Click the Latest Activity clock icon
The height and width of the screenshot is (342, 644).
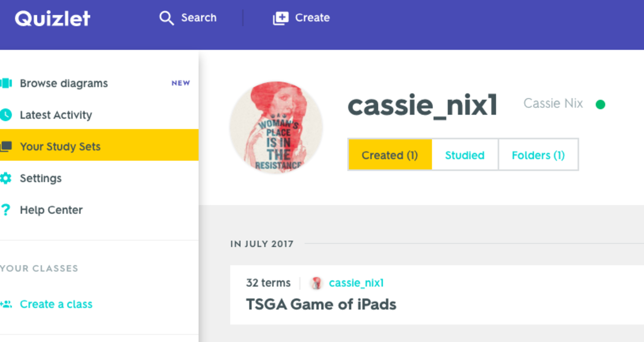(x=6, y=115)
